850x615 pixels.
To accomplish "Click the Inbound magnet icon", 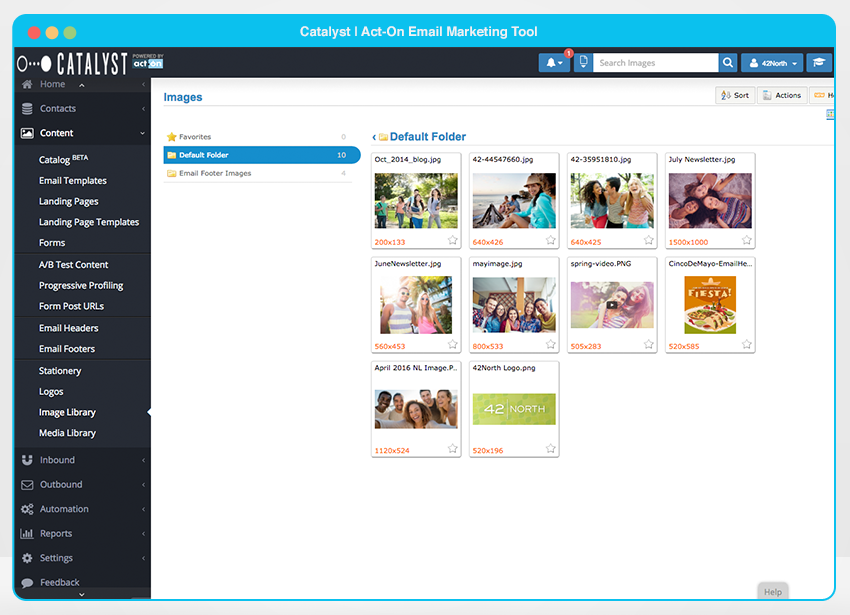I will tap(27, 460).
